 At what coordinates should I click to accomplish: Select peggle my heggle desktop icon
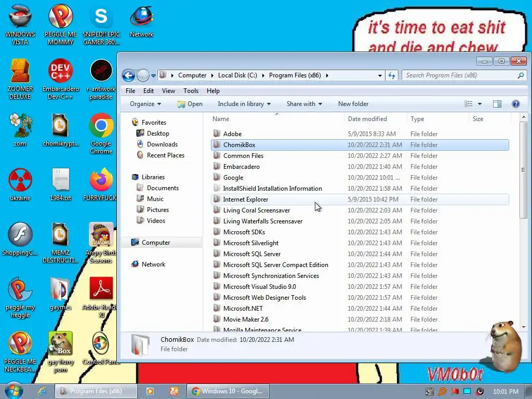coord(20,297)
